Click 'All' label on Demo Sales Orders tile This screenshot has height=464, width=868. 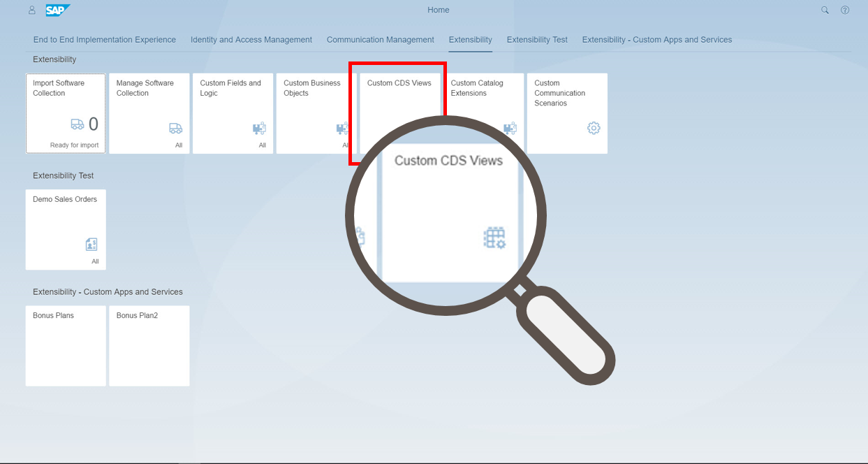(x=95, y=261)
